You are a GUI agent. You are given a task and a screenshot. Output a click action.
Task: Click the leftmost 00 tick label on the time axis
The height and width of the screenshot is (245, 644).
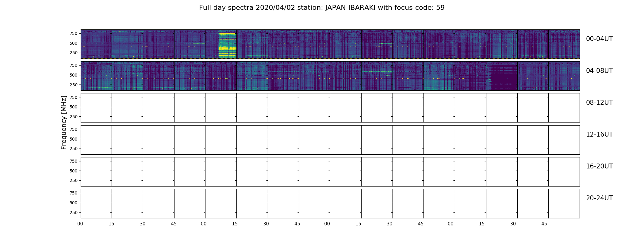click(80, 224)
